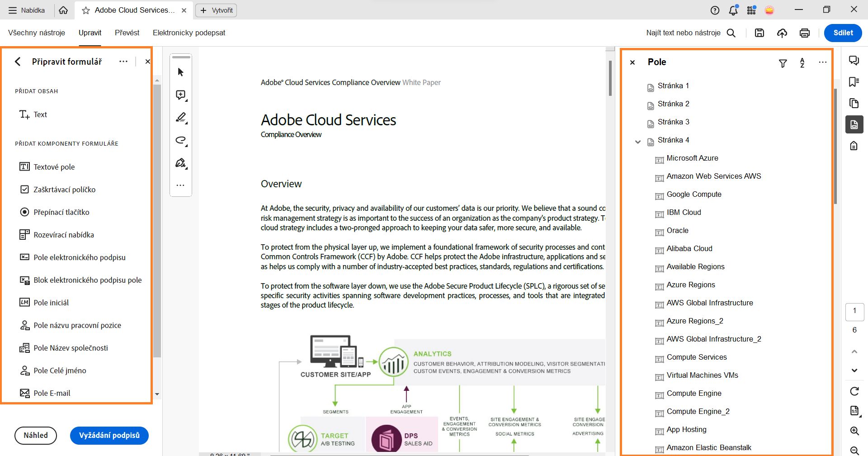The height and width of the screenshot is (456, 868).
Task: Open the Nabídka hamburger menu
Action: click(26, 10)
